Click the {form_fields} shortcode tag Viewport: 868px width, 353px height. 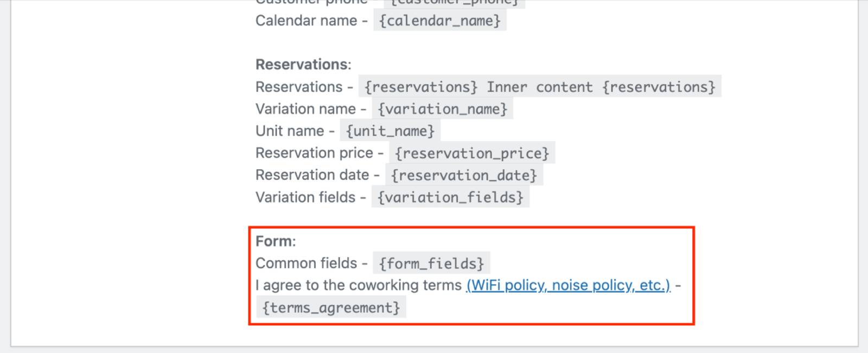tap(431, 263)
